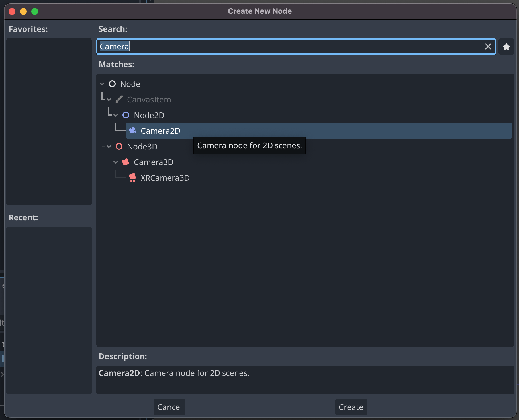Toggle favorite with the star button

506,47
